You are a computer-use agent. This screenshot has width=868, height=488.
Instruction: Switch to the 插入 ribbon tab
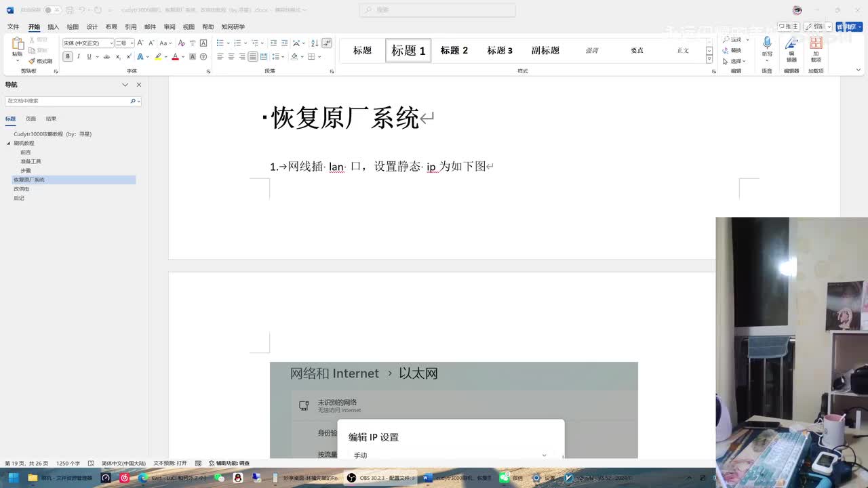click(53, 27)
